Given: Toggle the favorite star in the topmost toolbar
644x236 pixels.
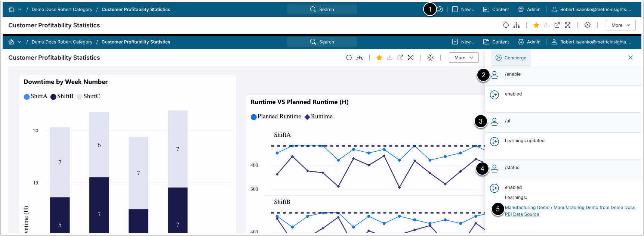Looking at the screenshot, I should (x=536, y=25).
